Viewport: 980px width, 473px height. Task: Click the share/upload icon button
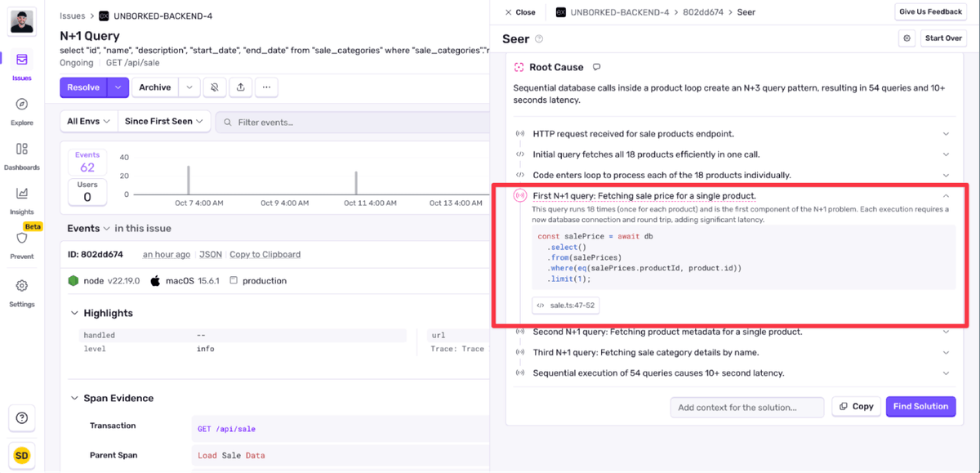240,87
